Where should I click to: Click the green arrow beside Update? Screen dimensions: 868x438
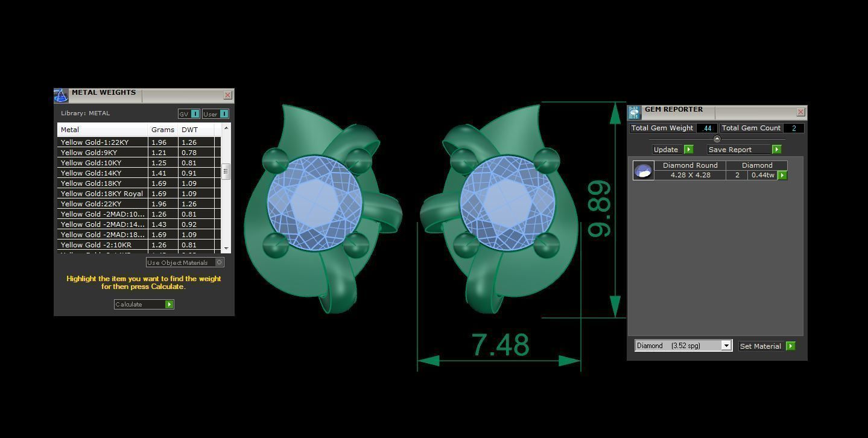coord(689,149)
